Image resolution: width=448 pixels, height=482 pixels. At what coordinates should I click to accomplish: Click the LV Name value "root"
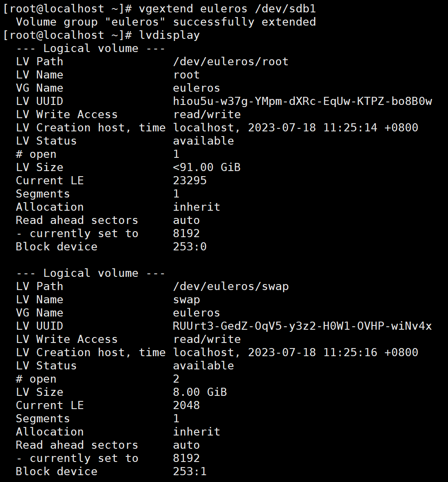pyautogui.click(x=186, y=75)
